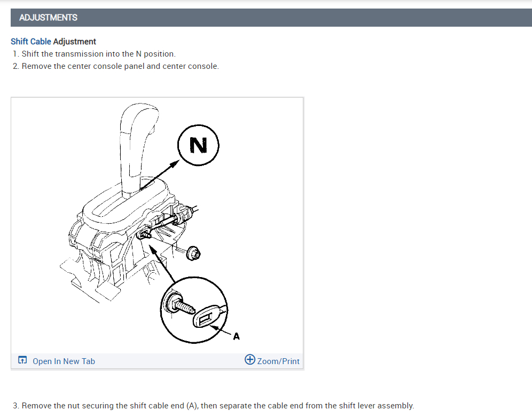This screenshot has height=418, width=532.
Task: Click the Zoom/Print text link
Action: pyautogui.click(x=278, y=361)
